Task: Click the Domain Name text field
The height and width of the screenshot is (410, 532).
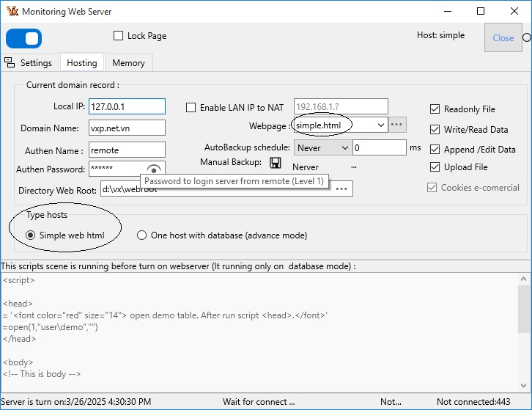Action: pyautogui.click(x=127, y=128)
